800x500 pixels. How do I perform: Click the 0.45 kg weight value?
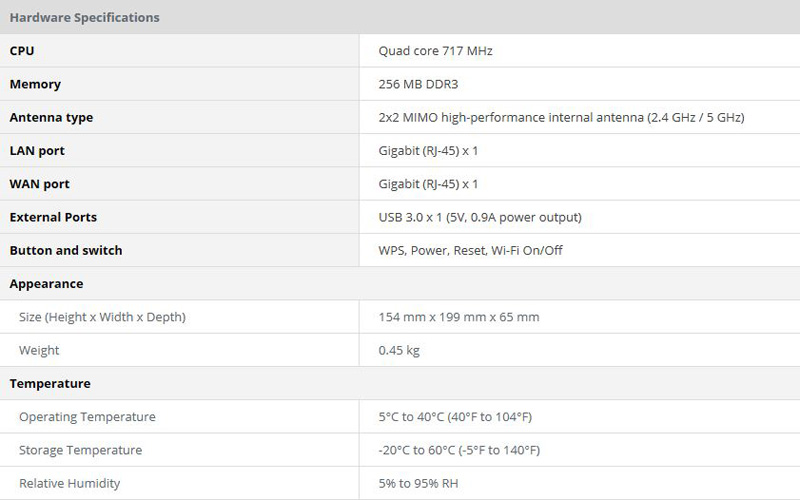[x=398, y=350]
